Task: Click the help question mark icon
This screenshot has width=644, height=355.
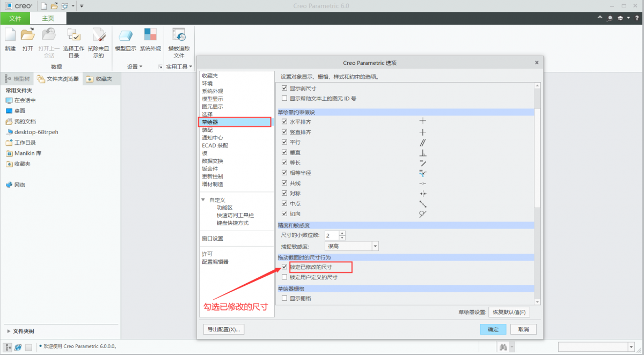Action: 636,18
